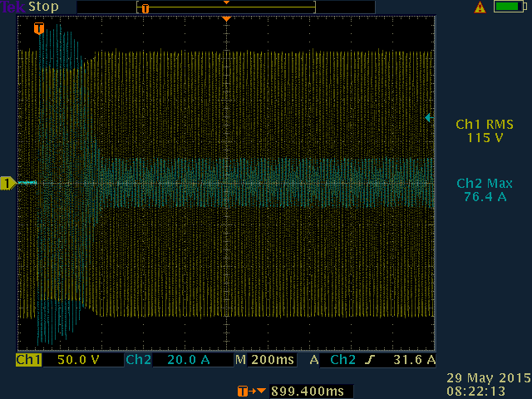Click the 76.4 A maximum value
This screenshot has height=399, width=532.
tap(485, 196)
